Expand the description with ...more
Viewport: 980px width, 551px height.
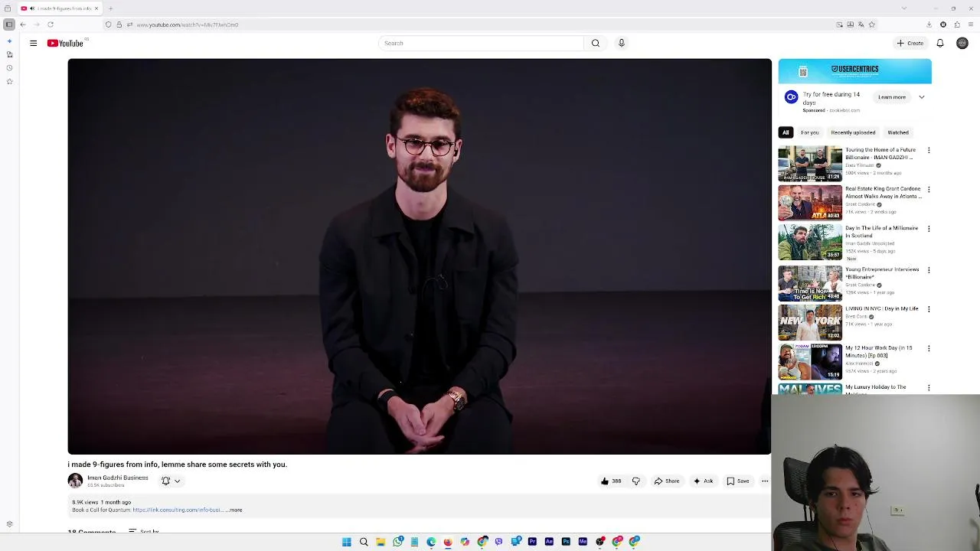click(234, 510)
